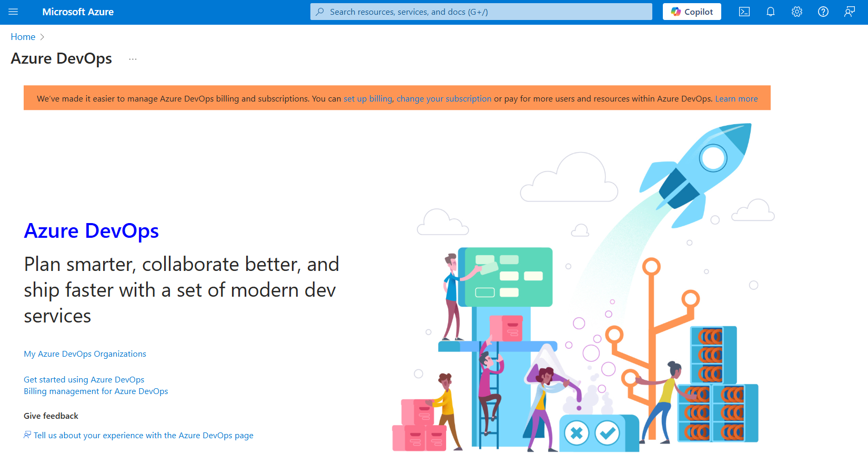Screen dimensions: 868x454
Task: Follow 'change your subscription' link
Action: click(x=444, y=98)
